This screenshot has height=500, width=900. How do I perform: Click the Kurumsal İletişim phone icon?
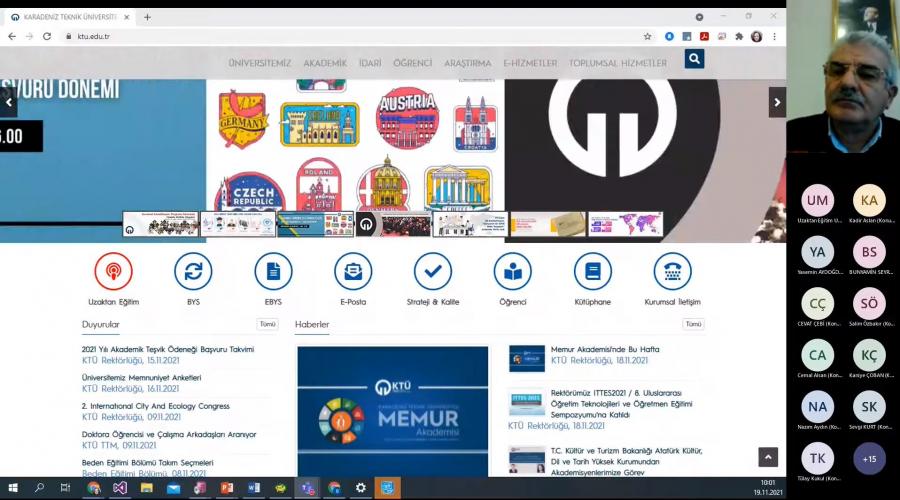673,271
